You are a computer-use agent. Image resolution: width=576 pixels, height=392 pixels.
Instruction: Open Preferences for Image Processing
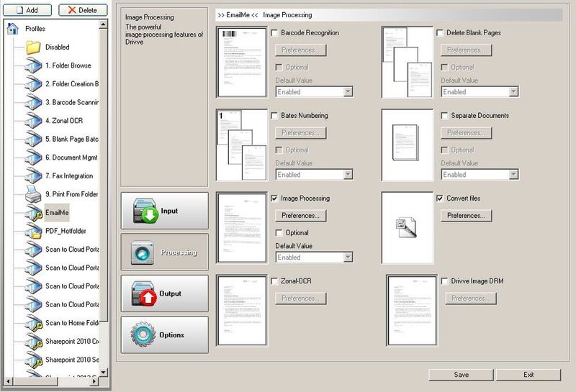point(300,216)
